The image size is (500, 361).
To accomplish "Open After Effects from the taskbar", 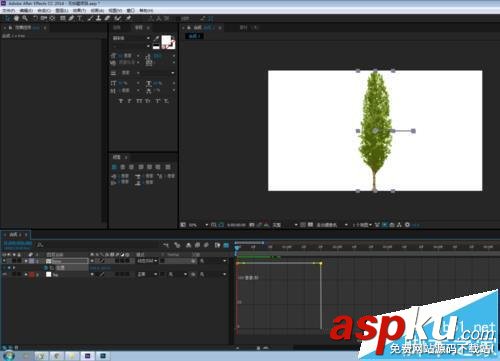I will [x=87, y=356].
